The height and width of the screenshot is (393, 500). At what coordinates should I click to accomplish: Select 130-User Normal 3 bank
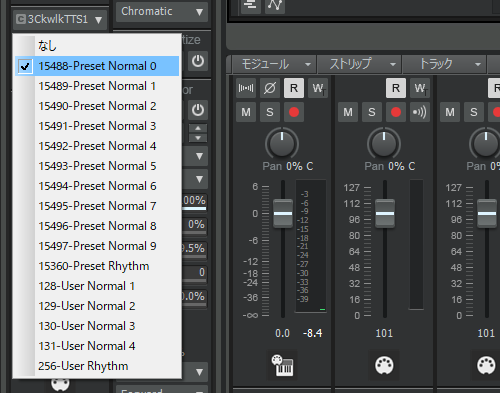(x=97, y=326)
